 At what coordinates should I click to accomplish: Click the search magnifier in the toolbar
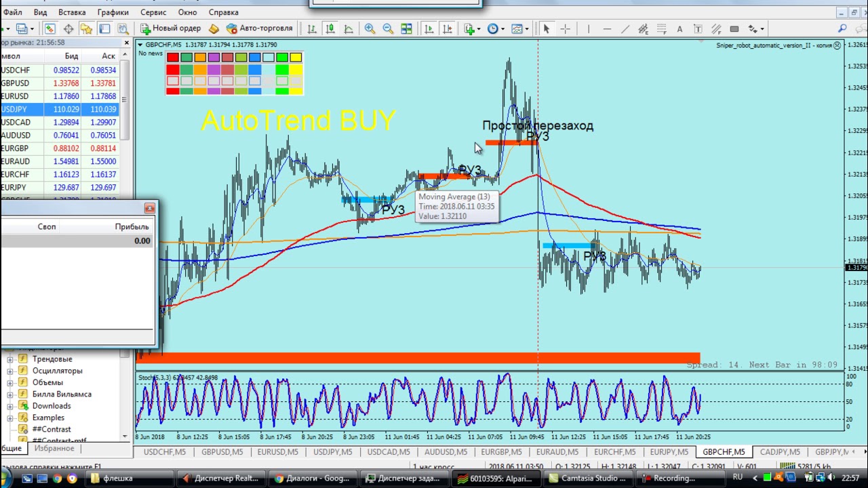(842, 28)
